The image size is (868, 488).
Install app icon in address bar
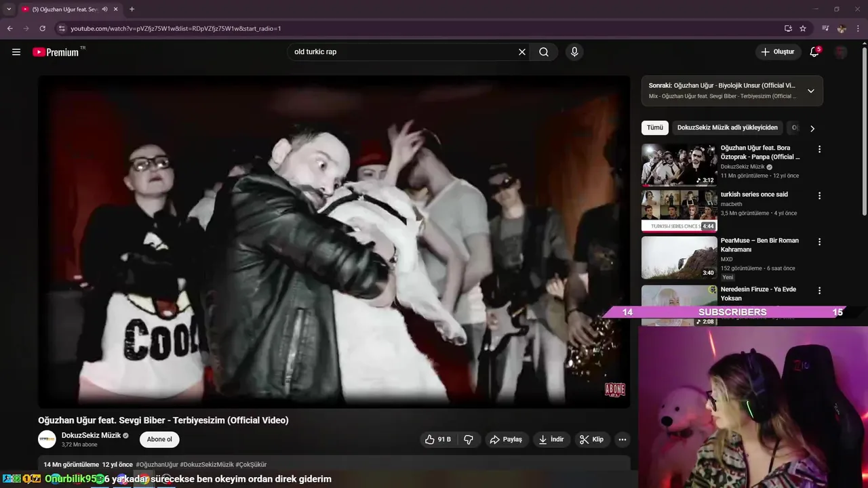(788, 28)
